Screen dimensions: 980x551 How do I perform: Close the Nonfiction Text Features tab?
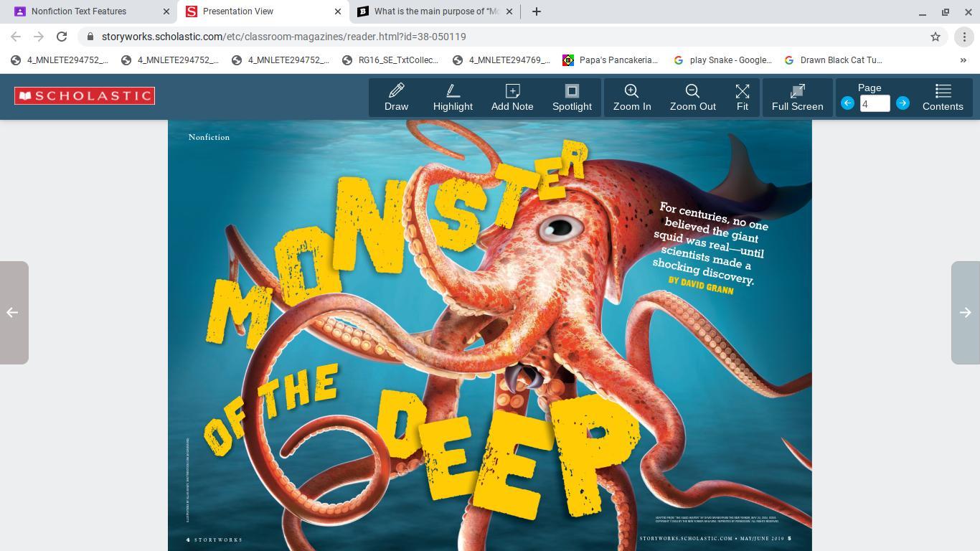[x=166, y=11]
